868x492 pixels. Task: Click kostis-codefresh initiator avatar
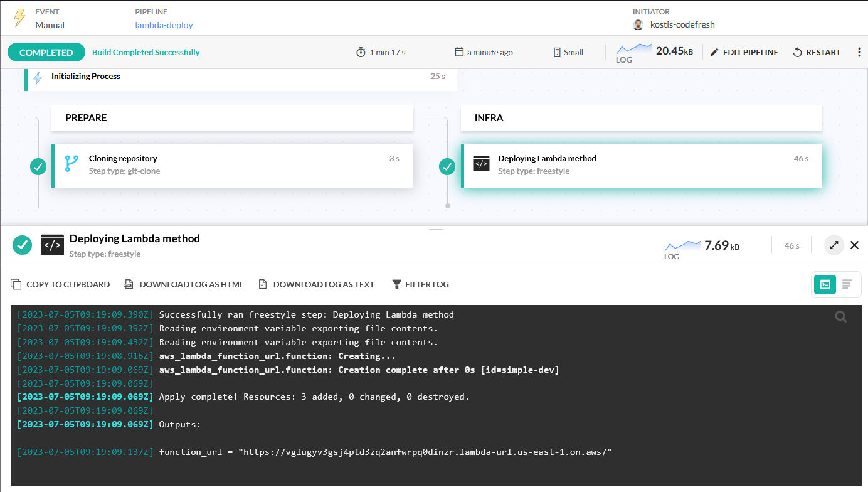pos(638,25)
